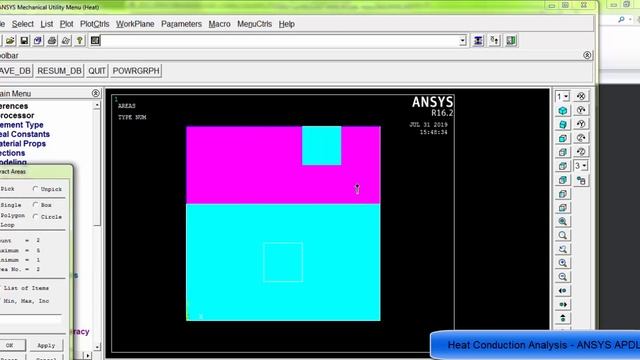Image resolution: width=640 pixels, height=360 pixels.
Task: Click the Contact Manager icon in top toolbar
Action: (x=511, y=40)
